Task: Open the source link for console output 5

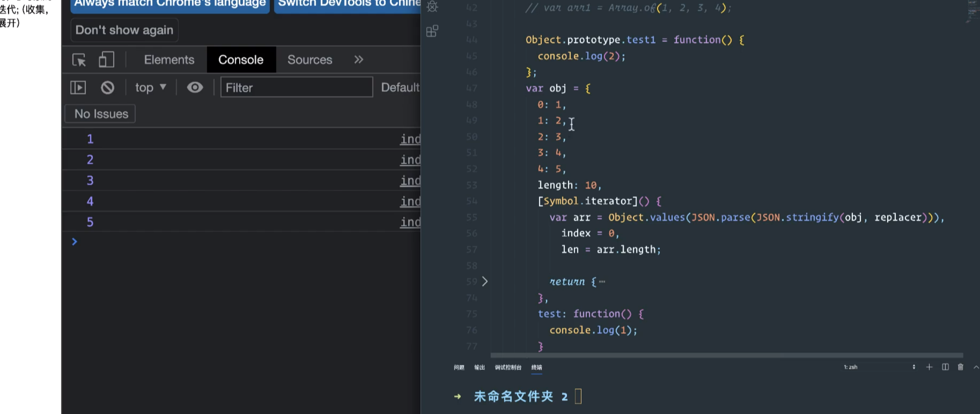Action: (410, 222)
